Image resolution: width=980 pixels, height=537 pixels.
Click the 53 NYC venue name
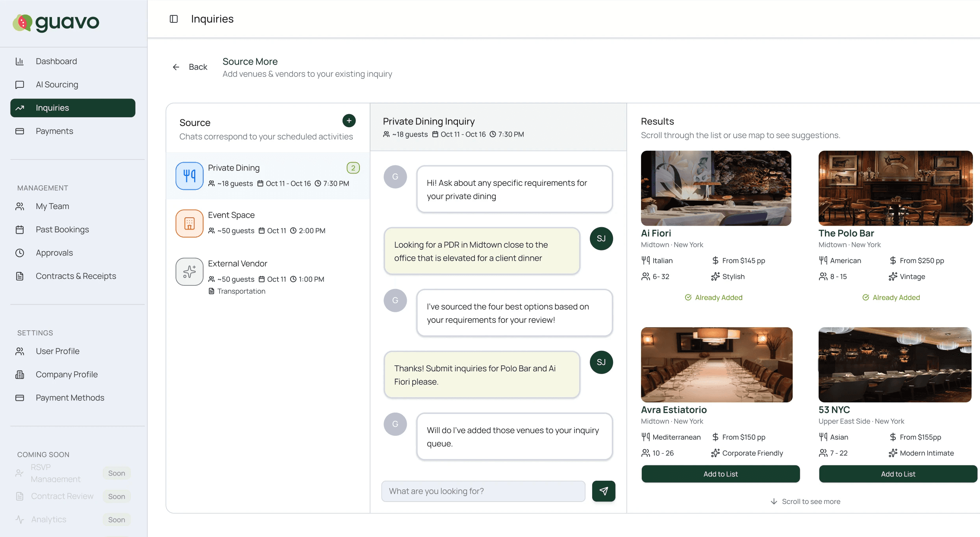coord(834,409)
